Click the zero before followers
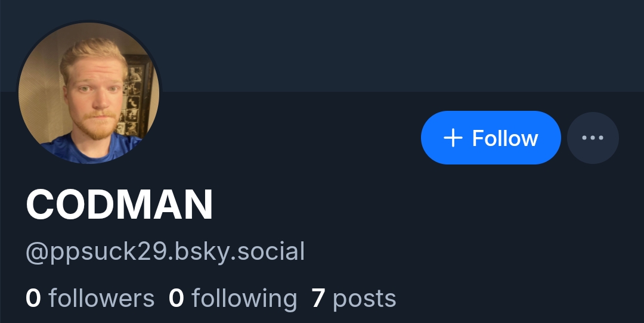The image size is (644, 323). (33, 299)
